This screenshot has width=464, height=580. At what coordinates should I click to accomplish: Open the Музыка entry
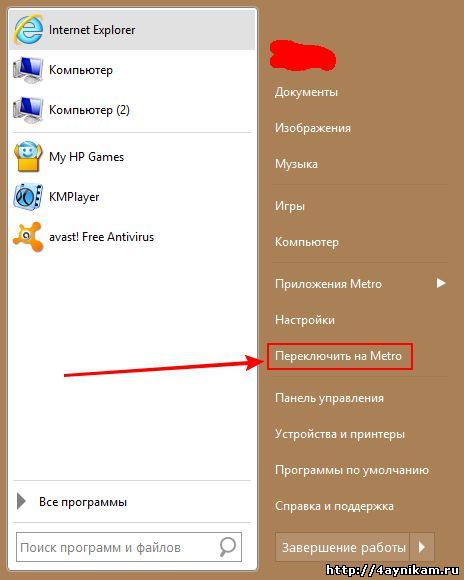(x=296, y=164)
